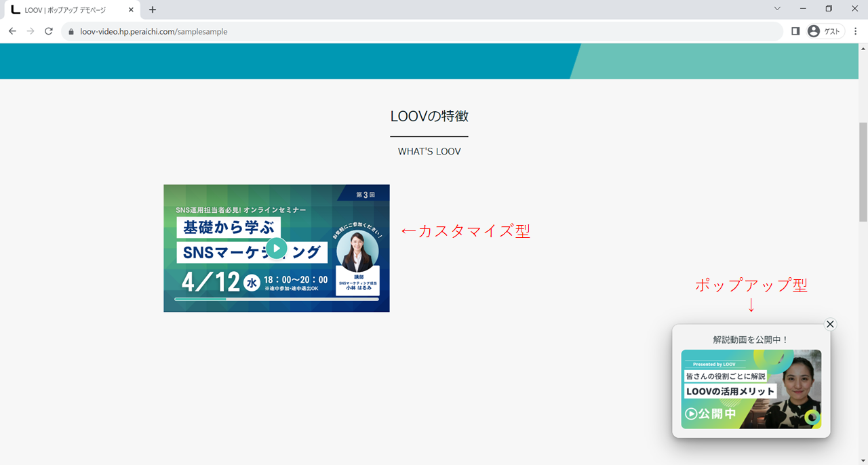Click the scrollbar up arrow
This screenshot has height=465, width=868.
pyautogui.click(x=863, y=48)
